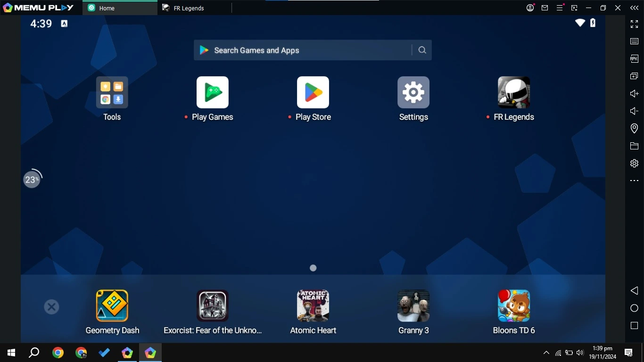
Task: Dismiss the recommended apps bar
Action: [x=51, y=307]
